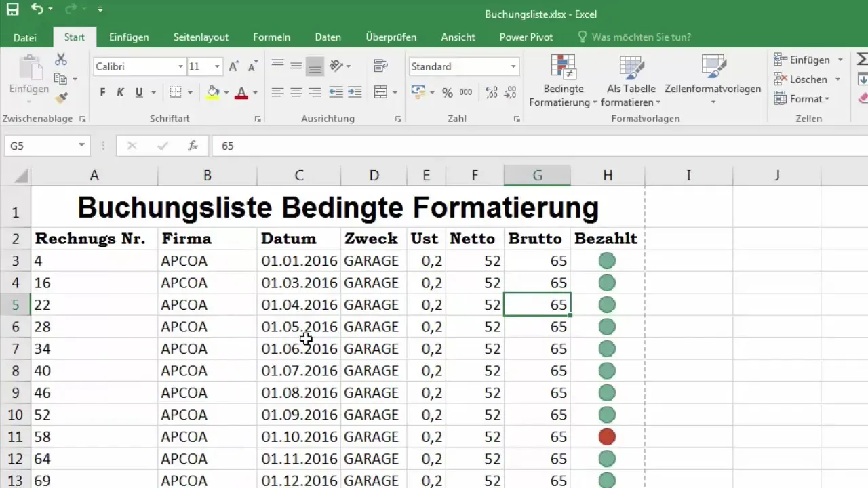Apply the fill color bucket
The height and width of the screenshot is (488, 868).
(x=212, y=92)
